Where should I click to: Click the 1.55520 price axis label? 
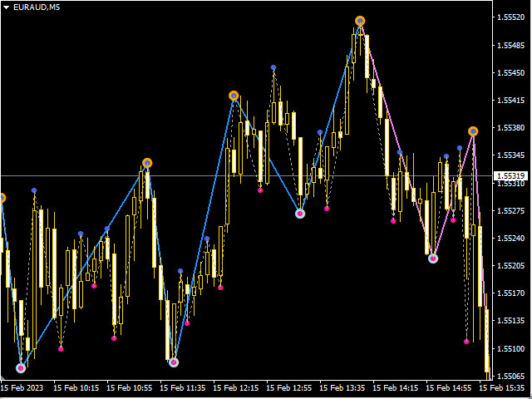pos(510,17)
